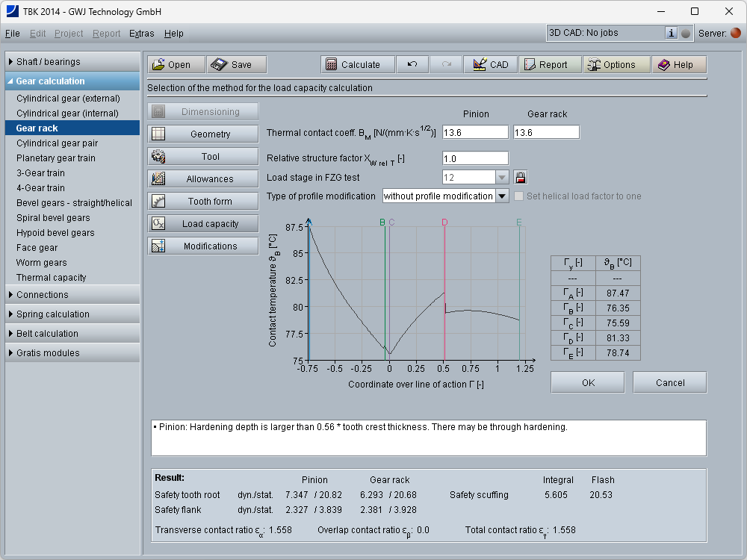This screenshot has width=747, height=560.
Task: Click the Save disk button
Action: point(236,65)
